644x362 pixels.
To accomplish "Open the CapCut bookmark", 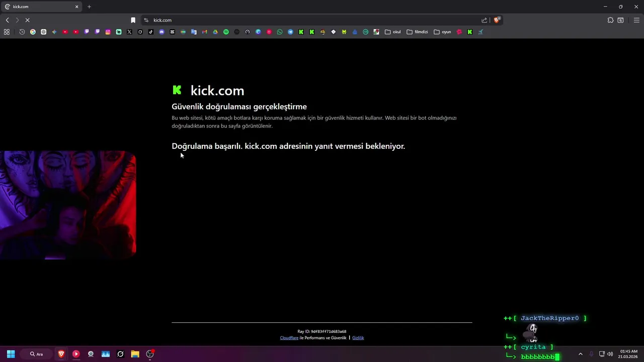I will 172,32.
